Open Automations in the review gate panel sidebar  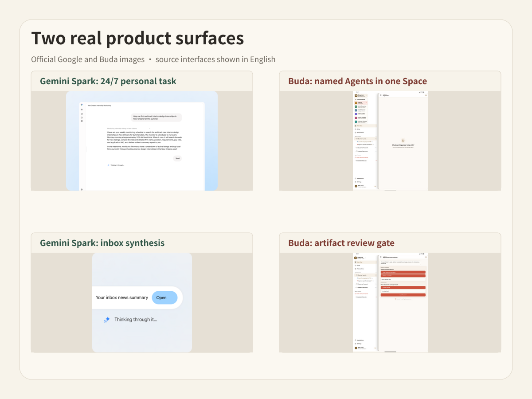[365, 269]
